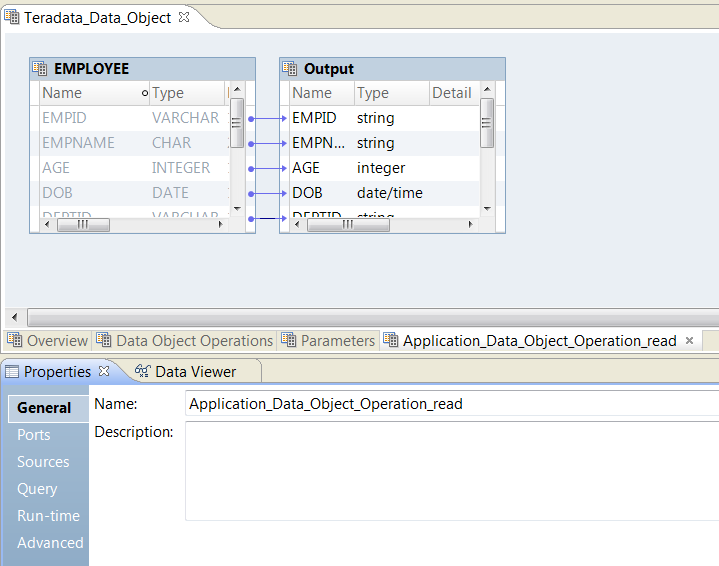Click the EMPLOYEE horizontal scroll right arrow

point(221,224)
